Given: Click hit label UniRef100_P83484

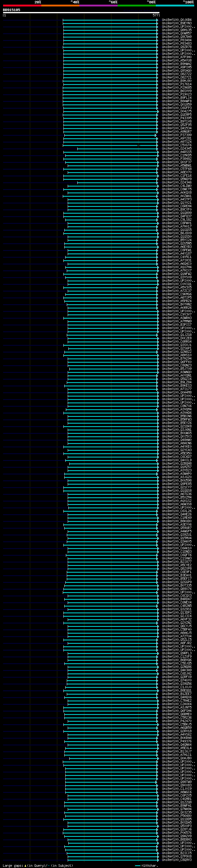Looking at the screenshot, I should click(177, 40).
